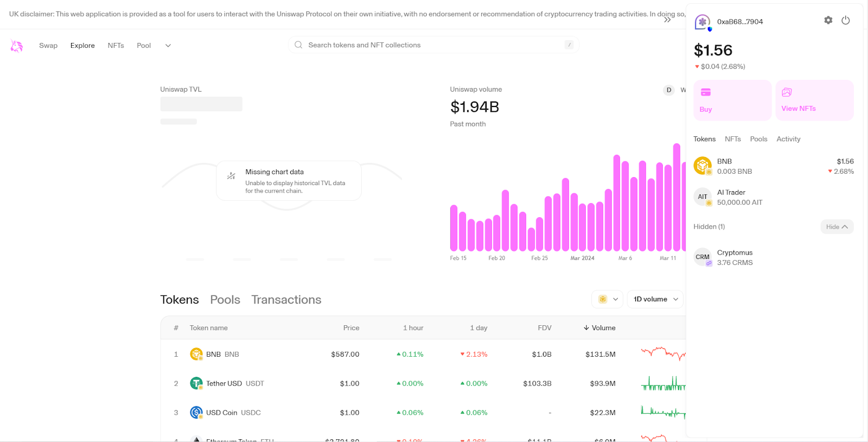Click the Price column header
The image size is (868, 442).
(351, 328)
